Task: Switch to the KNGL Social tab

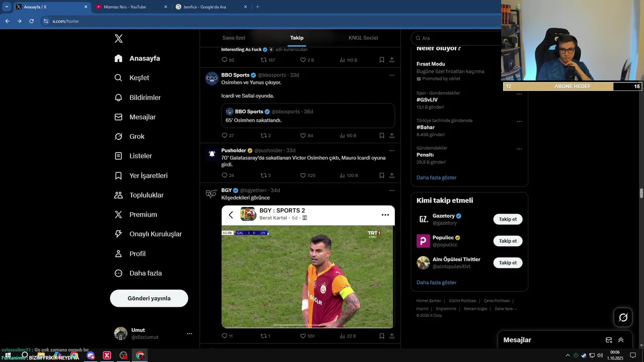Action: [363, 38]
